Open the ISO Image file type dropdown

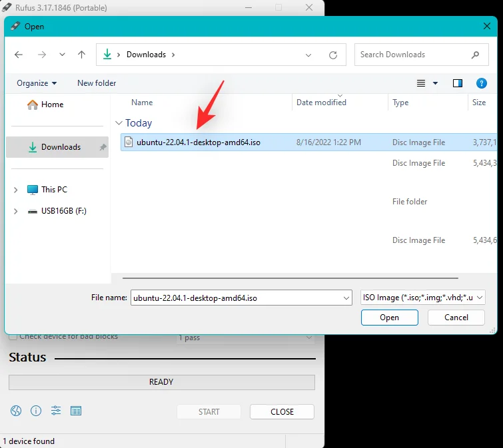click(422, 298)
